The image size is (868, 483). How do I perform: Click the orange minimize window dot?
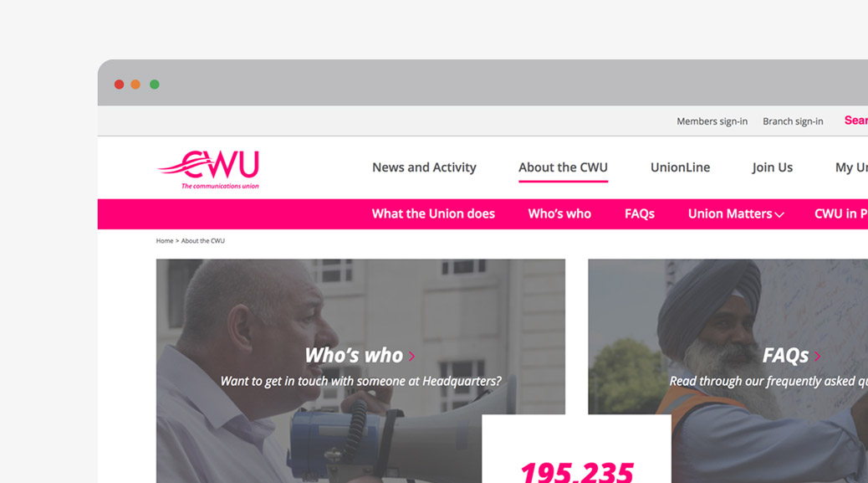(x=135, y=85)
